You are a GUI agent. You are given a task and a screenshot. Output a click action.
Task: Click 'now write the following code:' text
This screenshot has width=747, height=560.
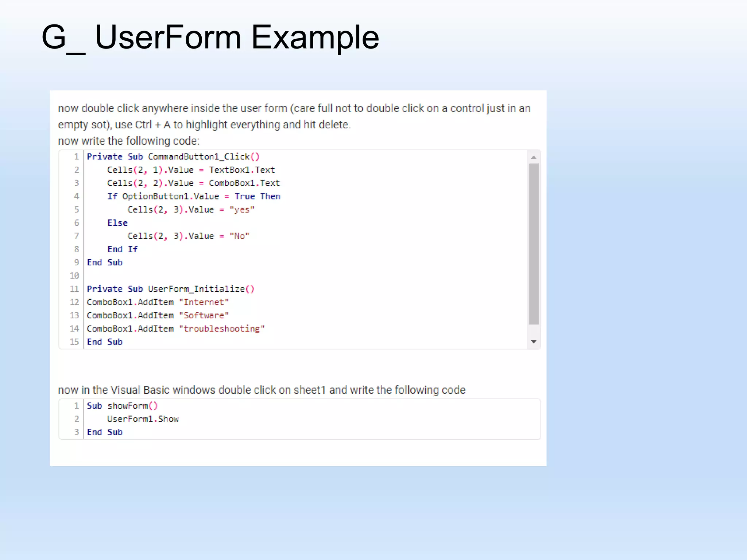(x=129, y=141)
